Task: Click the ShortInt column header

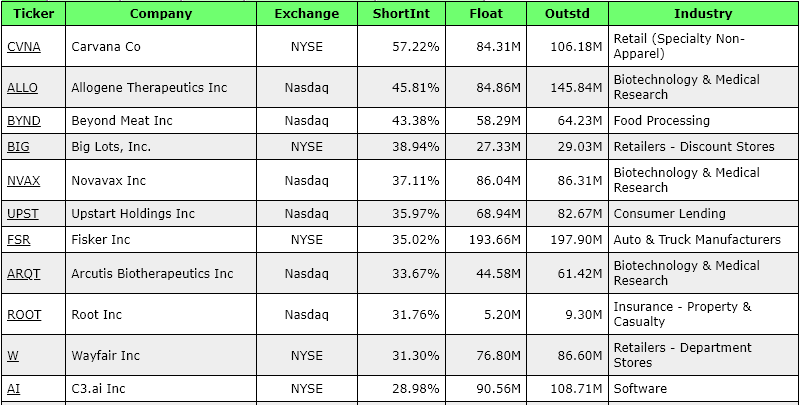Action: (x=402, y=14)
